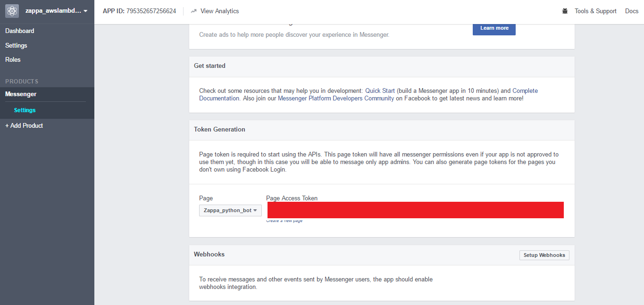
Task: Click + Add Product
Action: point(24,125)
